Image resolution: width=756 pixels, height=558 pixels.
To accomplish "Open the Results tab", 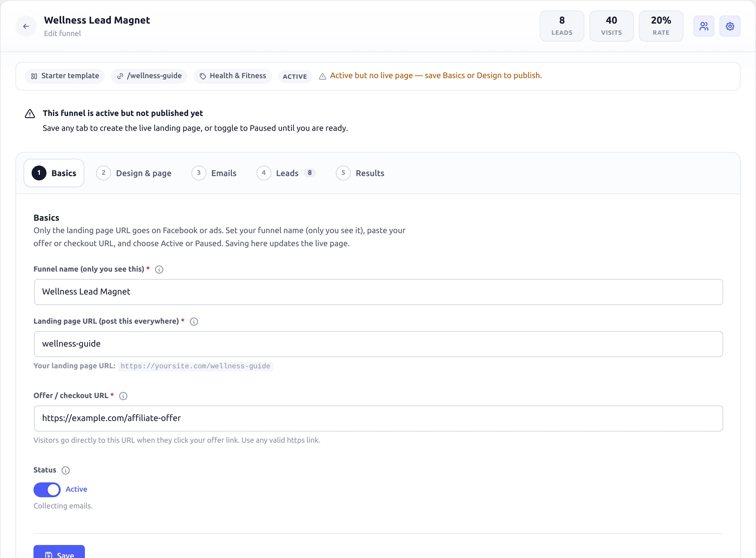I will (360, 173).
